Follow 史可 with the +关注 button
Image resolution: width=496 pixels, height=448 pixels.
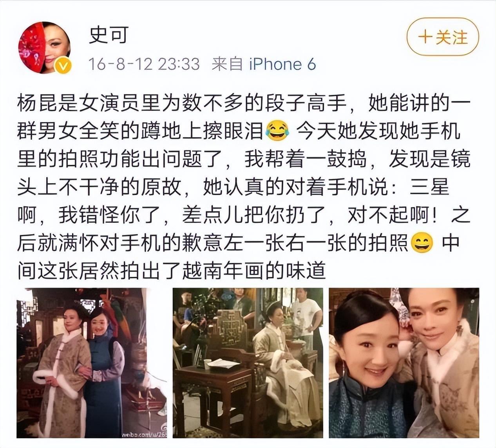coord(443,37)
